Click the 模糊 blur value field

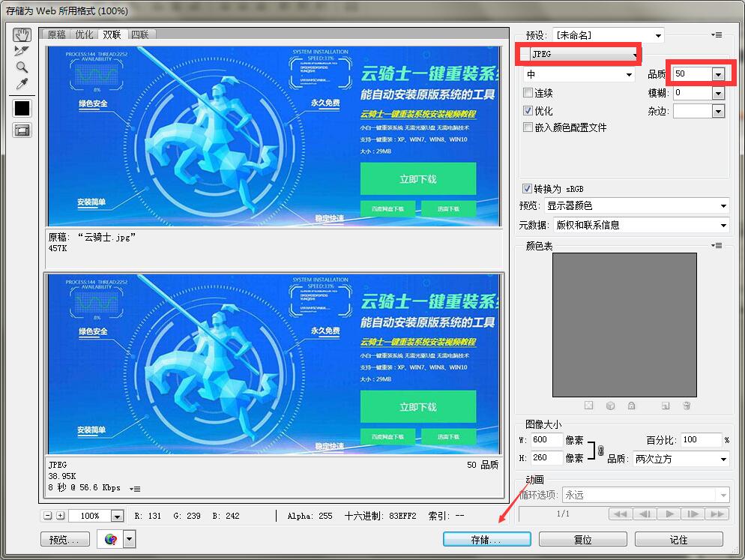point(693,93)
